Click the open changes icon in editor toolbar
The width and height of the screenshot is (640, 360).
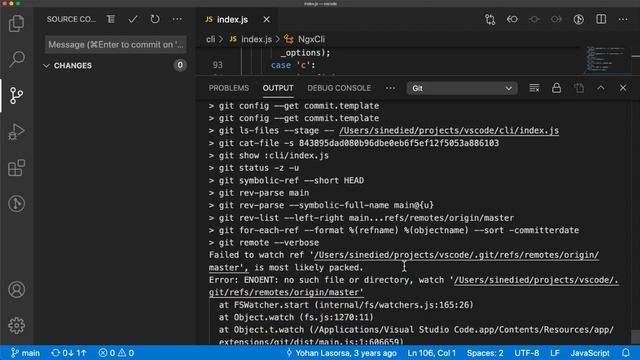pyautogui.click(x=490, y=19)
